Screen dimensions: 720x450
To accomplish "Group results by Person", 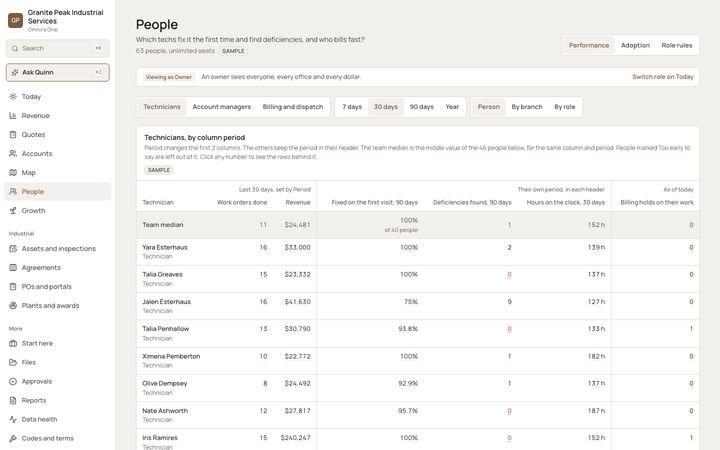I will 489,107.
